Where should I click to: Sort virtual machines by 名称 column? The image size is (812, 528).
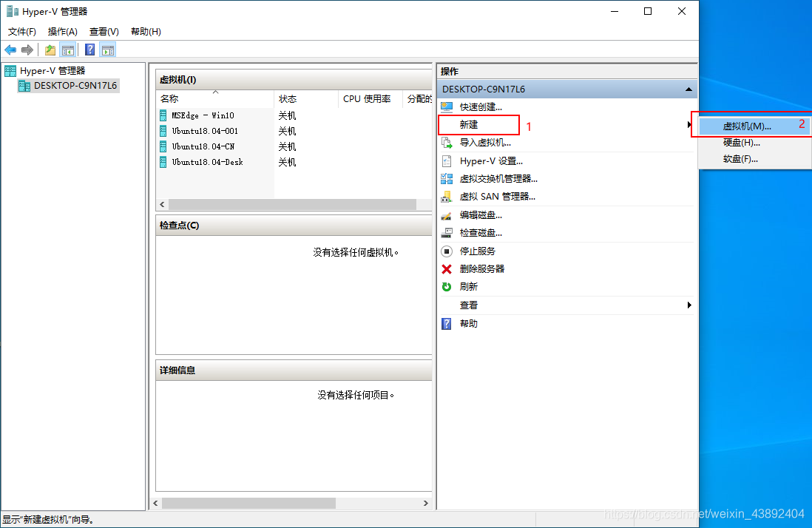pyautogui.click(x=215, y=99)
